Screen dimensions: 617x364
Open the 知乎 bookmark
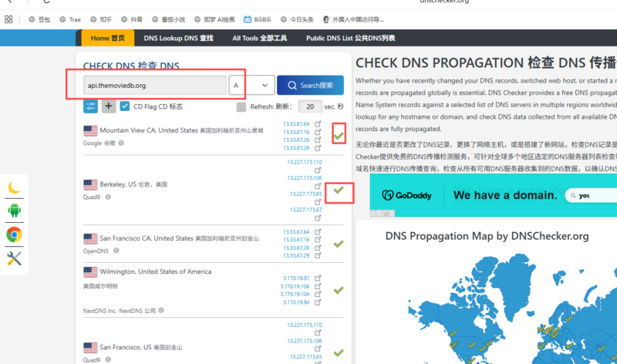pyautogui.click(x=101, y=19)
